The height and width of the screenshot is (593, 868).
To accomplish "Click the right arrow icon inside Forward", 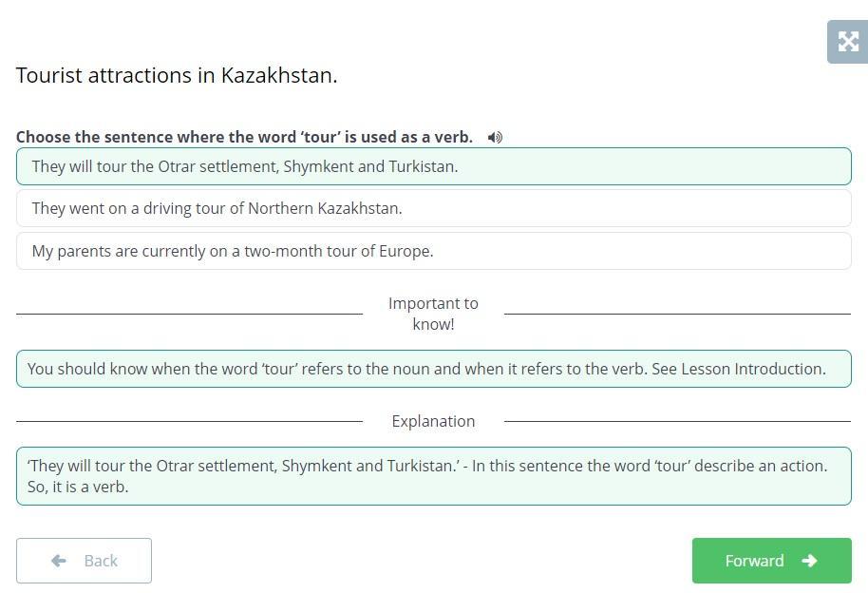I will coord(809,561).
